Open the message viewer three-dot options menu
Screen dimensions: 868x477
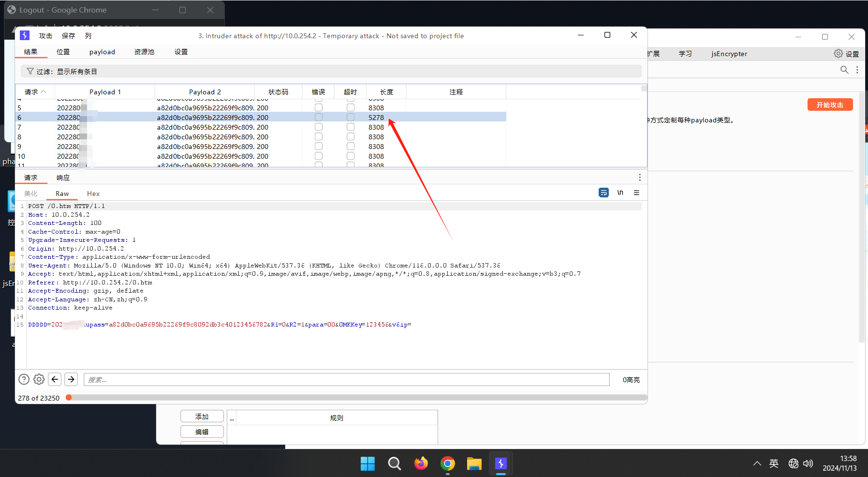pos(639,178)
